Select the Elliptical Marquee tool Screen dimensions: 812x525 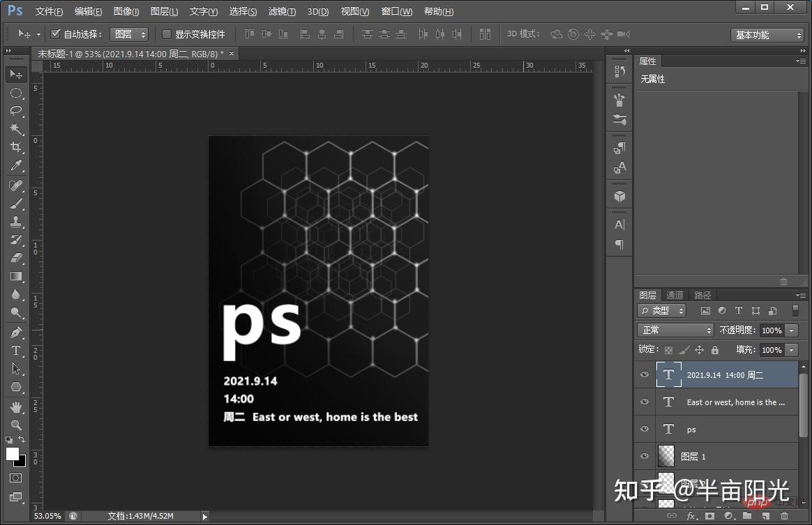click(16, 93)
